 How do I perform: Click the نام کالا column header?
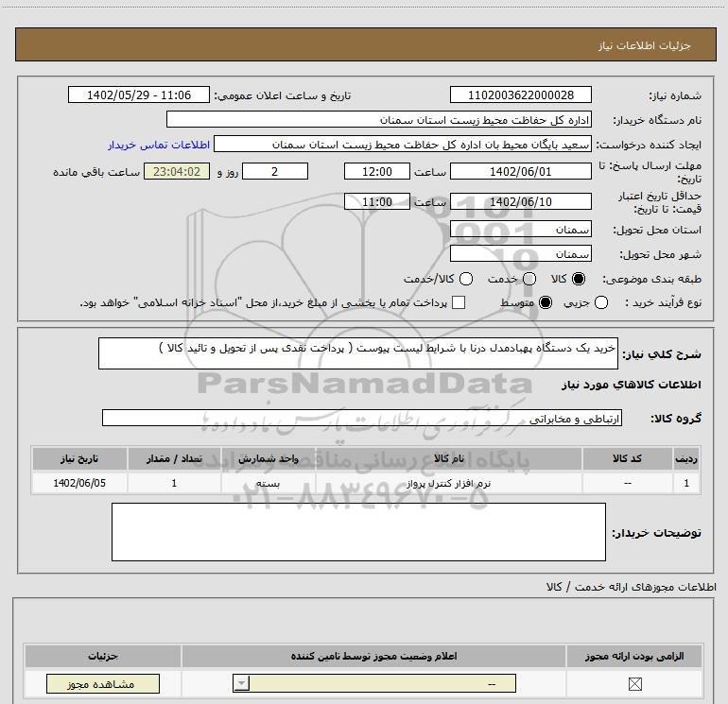pos(454,458)
